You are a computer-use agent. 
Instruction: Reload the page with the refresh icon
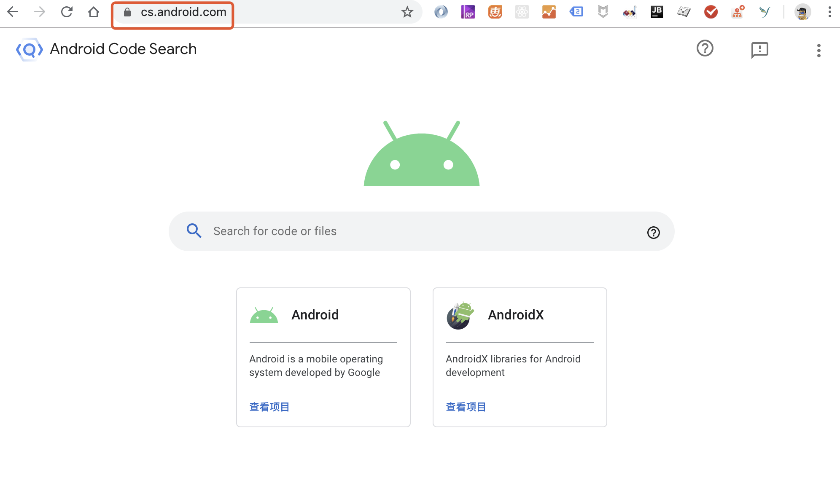[67, 12]
